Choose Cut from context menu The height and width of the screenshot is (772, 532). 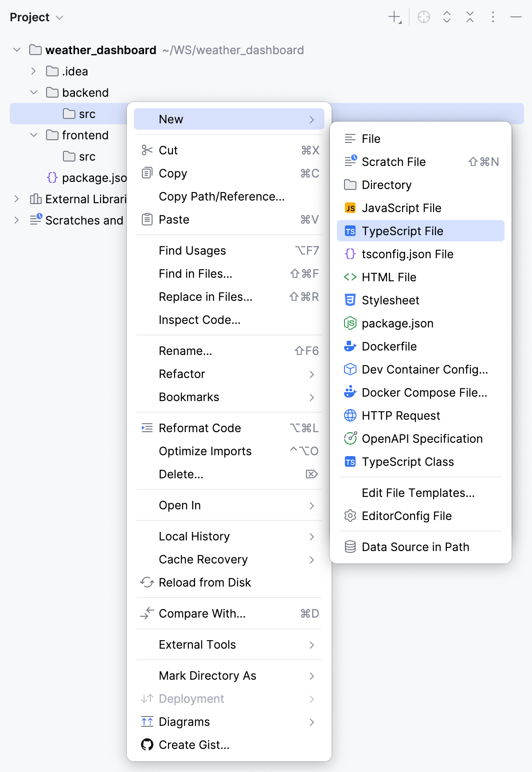[229, 150]
